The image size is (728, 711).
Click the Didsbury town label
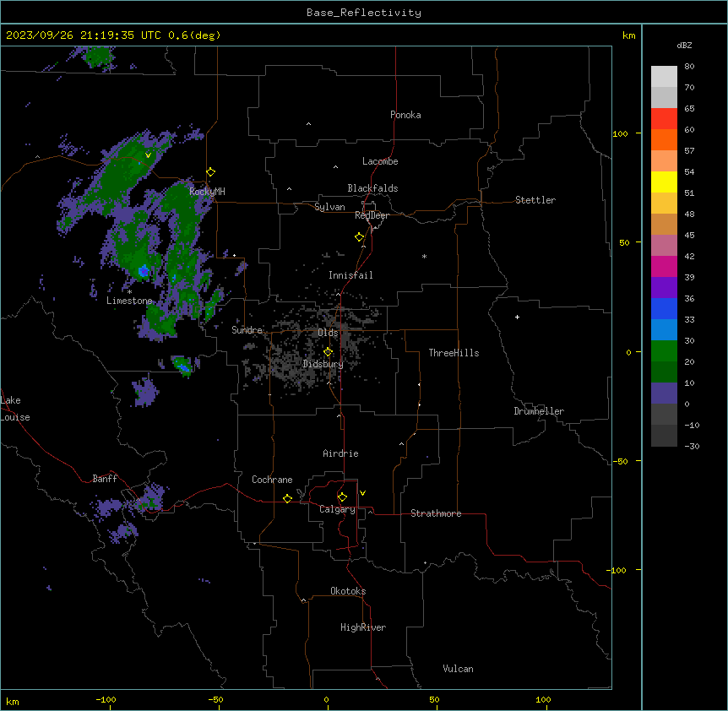click(x=323, y=364)
